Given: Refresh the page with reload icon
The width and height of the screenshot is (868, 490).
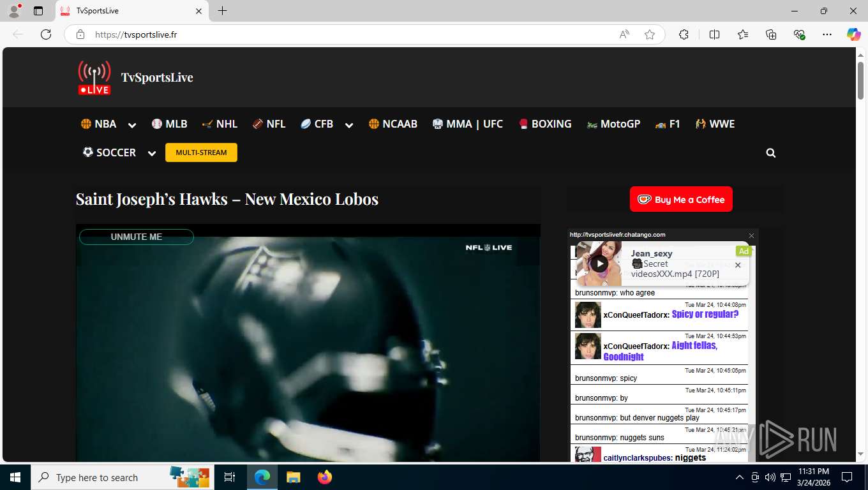Looking at the screenshot, I should tap(46, 34).
